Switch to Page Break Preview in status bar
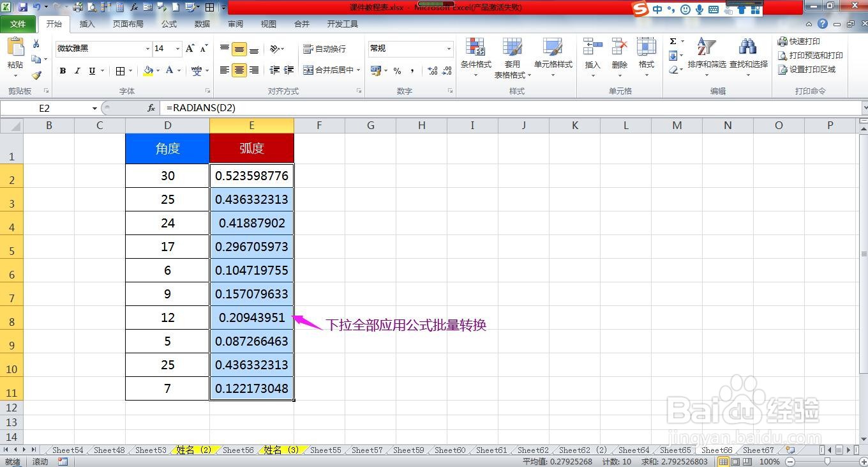868x467 pixels. click(746, 461)
